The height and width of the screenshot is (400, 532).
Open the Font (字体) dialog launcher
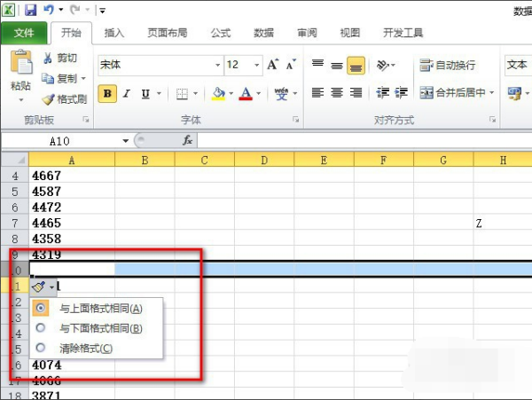tap(296, 120)
